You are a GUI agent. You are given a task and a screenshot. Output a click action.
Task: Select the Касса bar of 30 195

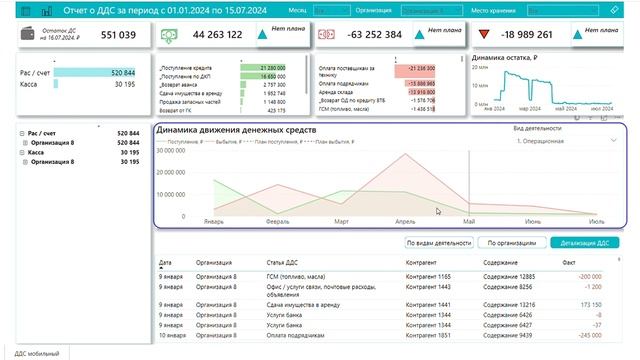(x=56, y=84)
